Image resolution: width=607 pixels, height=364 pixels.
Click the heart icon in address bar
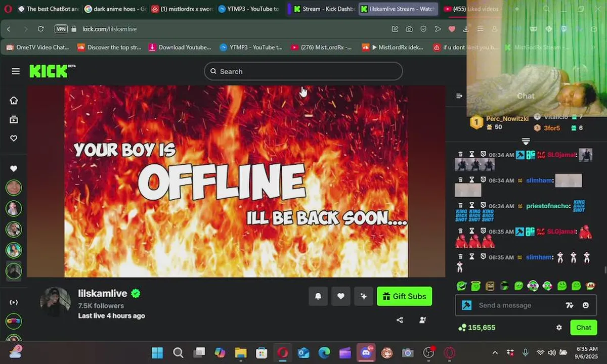pos(452,29)
